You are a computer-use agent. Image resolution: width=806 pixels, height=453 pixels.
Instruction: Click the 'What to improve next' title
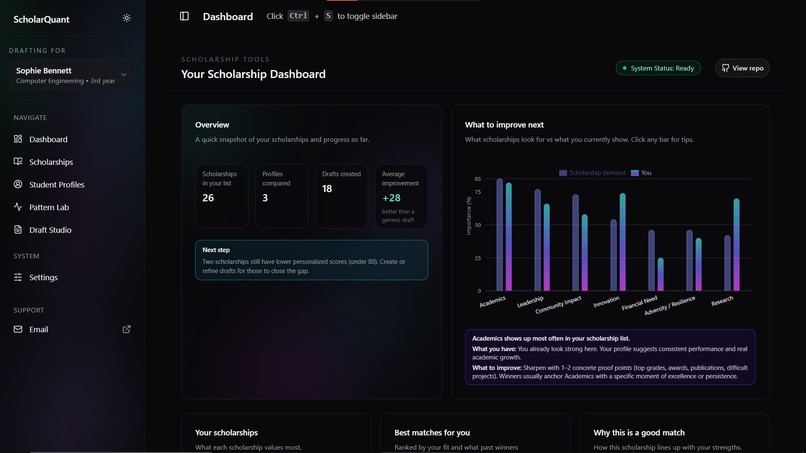504,124
